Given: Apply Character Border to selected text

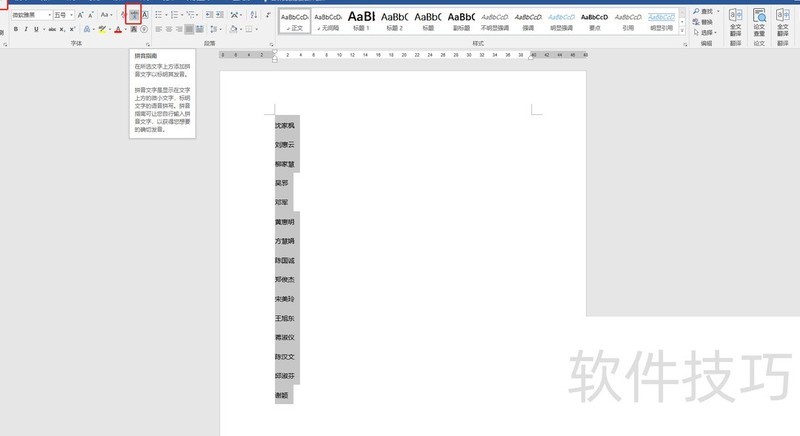Looking at the screenshot, I should point(145,15).
